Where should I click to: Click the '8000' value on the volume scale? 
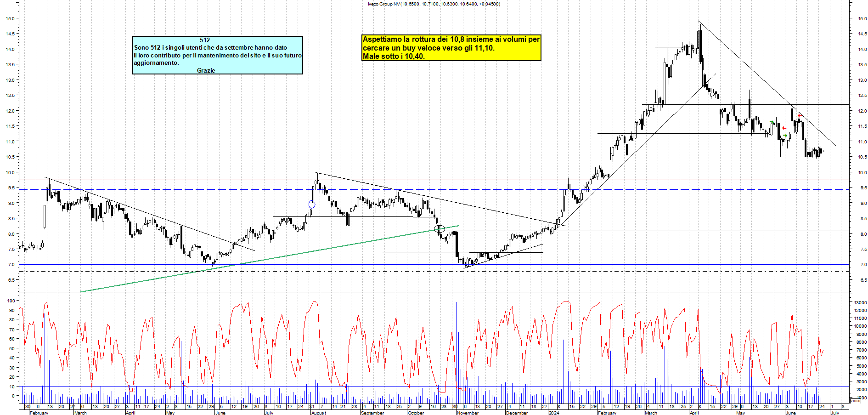pos(861,342)
